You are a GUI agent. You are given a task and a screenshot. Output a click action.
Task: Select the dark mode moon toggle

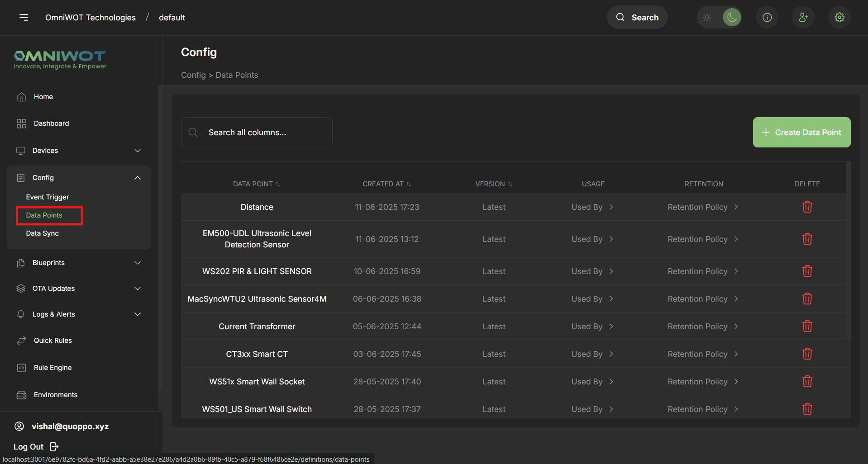click(732, 17)
